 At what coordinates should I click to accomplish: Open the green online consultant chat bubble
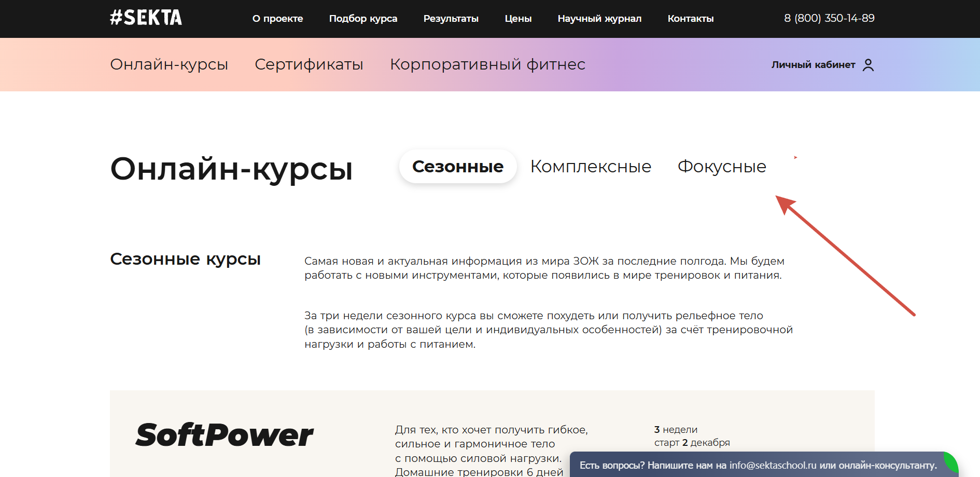(951, 461)
